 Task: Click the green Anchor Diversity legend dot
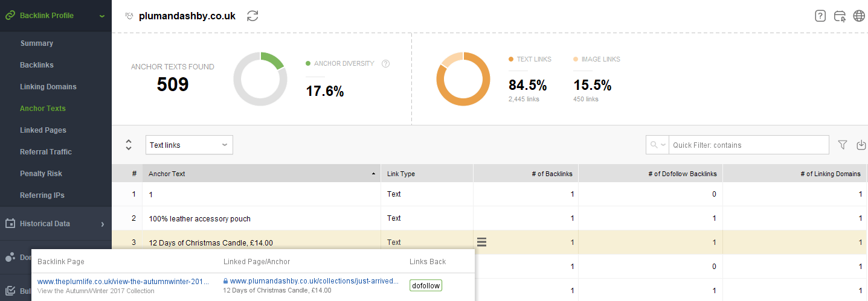(x=308, y=63)
